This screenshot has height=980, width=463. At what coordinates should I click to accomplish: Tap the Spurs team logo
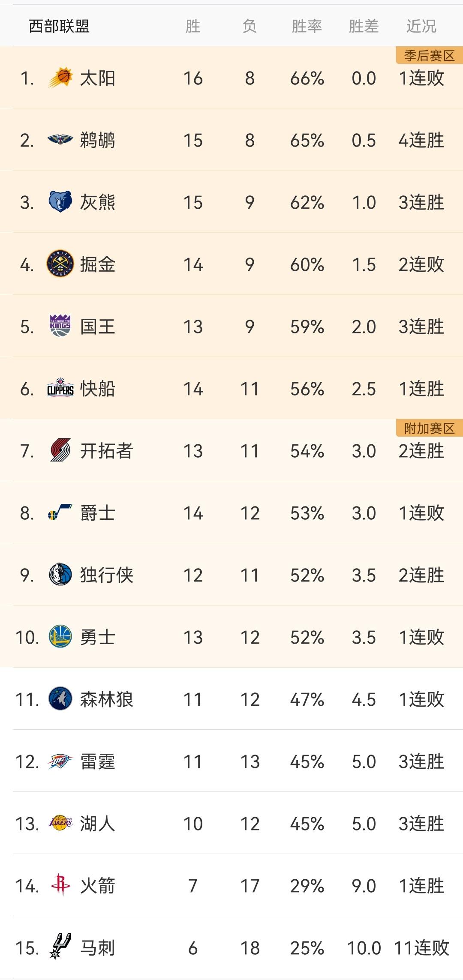(x=60, y=947)
